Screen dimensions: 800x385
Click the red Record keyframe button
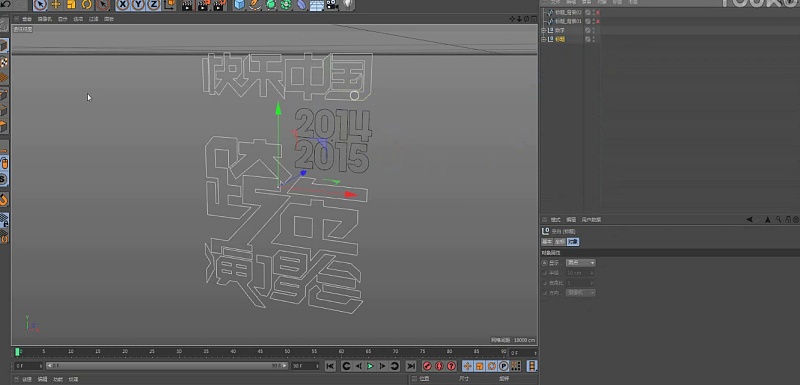point(427,366)
